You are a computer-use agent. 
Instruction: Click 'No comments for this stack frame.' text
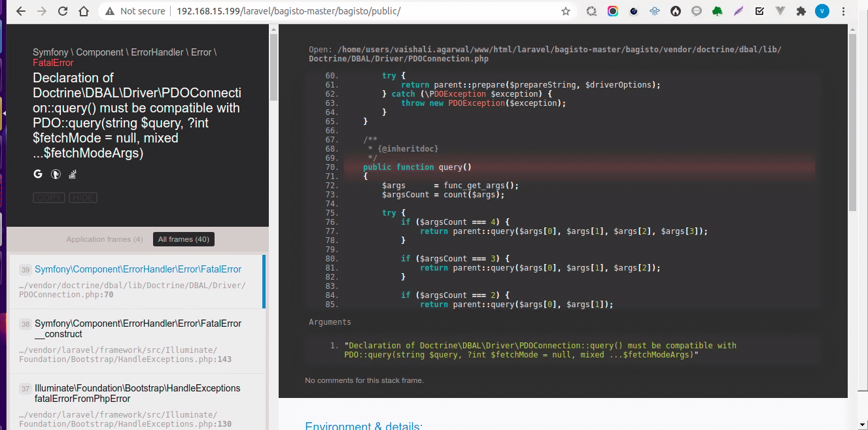(x=364, y=380)
